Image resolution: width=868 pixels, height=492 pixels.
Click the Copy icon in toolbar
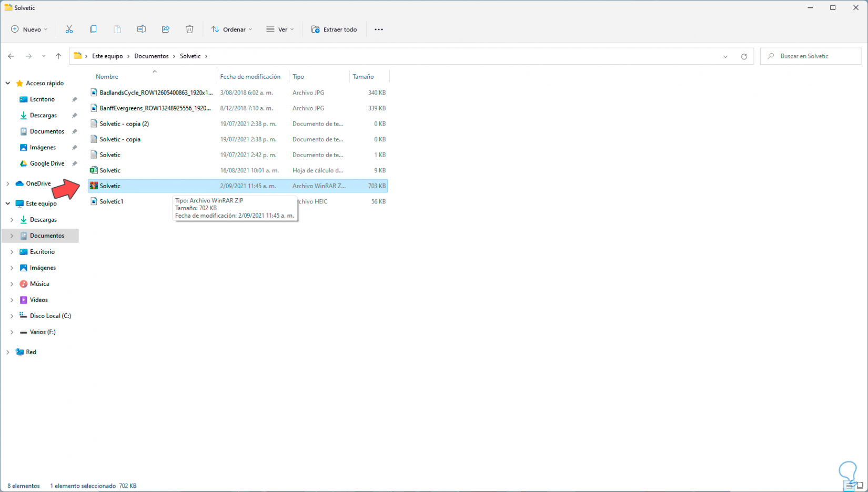click(93, 29)
